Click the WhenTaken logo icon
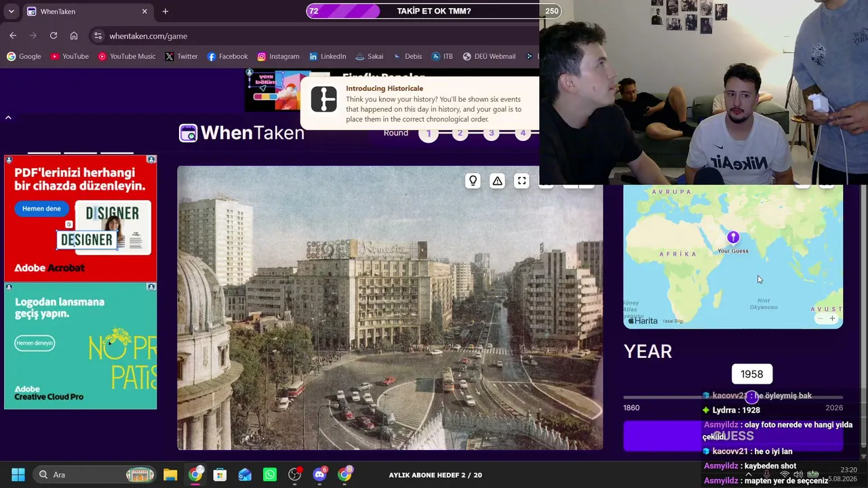Screen dimensions: 868x488 [188, 133]
